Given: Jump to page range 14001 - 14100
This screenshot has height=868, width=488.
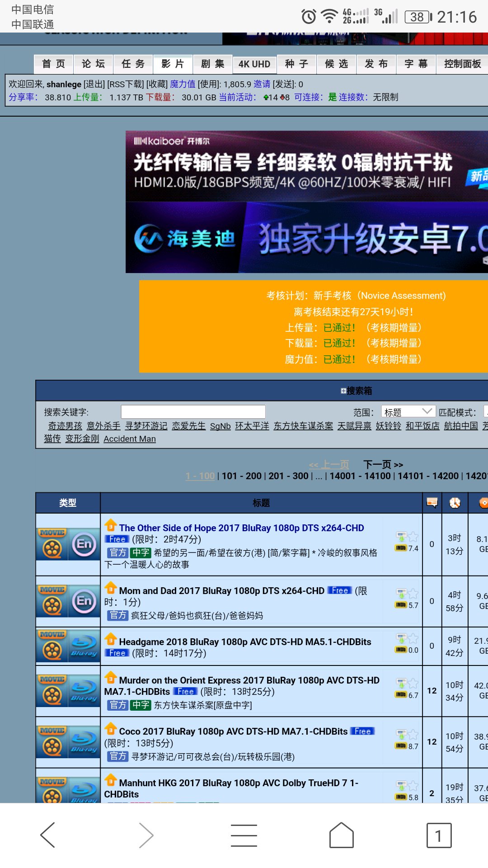Looking at the screenshot, I should (x=360, y=476).
